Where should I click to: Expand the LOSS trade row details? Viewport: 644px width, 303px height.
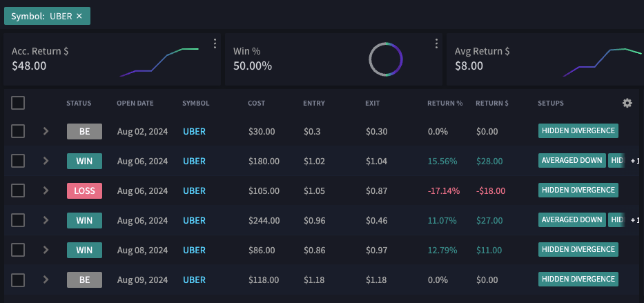pos(46,190)
